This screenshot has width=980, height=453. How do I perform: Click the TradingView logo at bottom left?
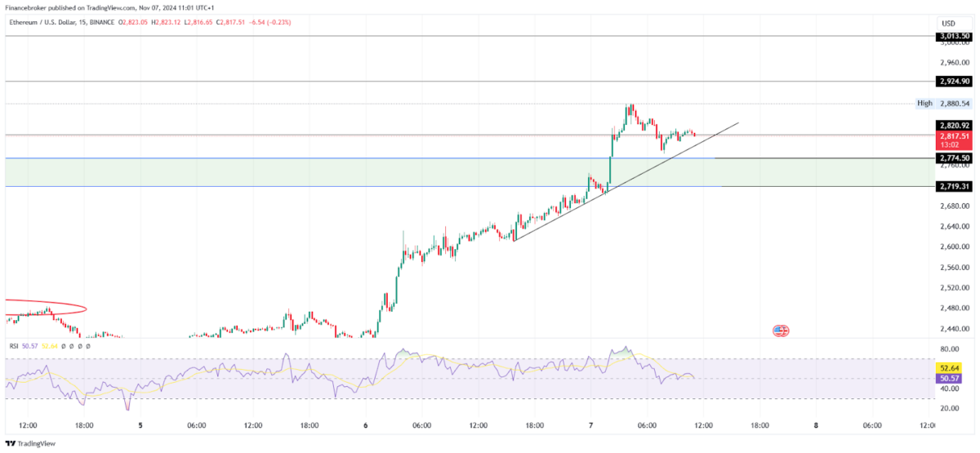(x=31, y=444)
